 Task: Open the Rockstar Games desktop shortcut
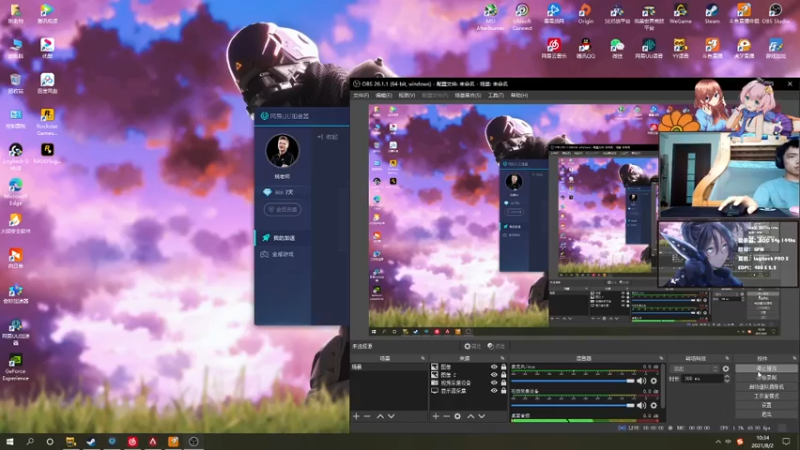(47, 122)
